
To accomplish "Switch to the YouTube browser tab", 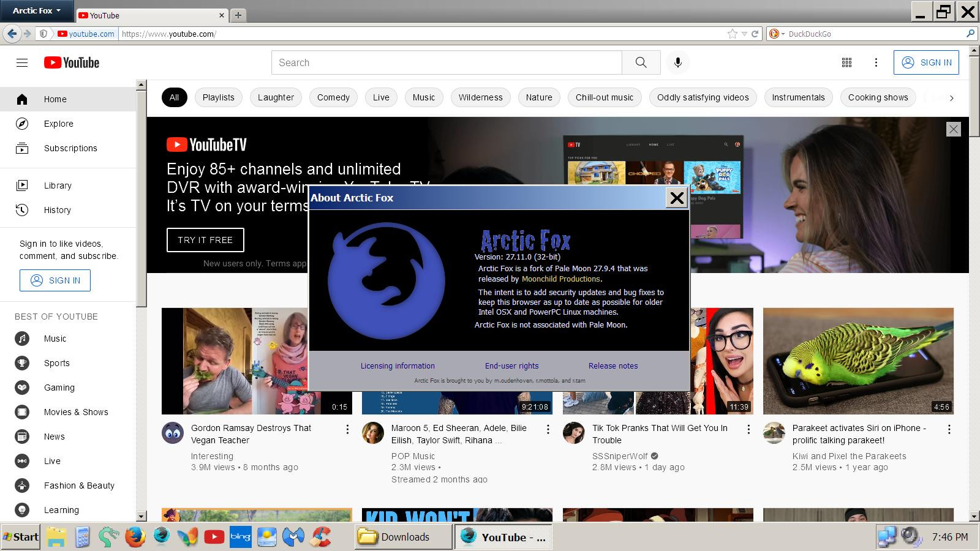I will click(x=152, y=15).
